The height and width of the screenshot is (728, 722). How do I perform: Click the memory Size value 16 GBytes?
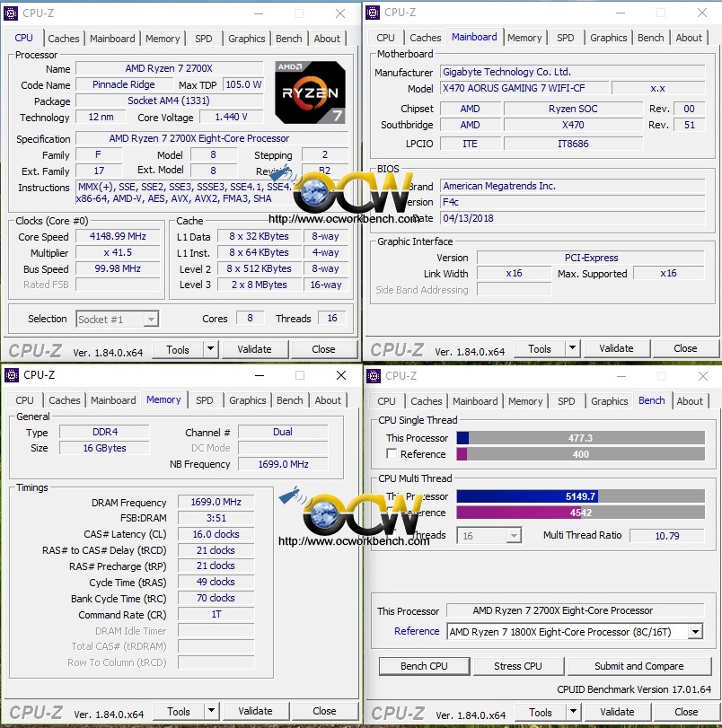point(104,448)
